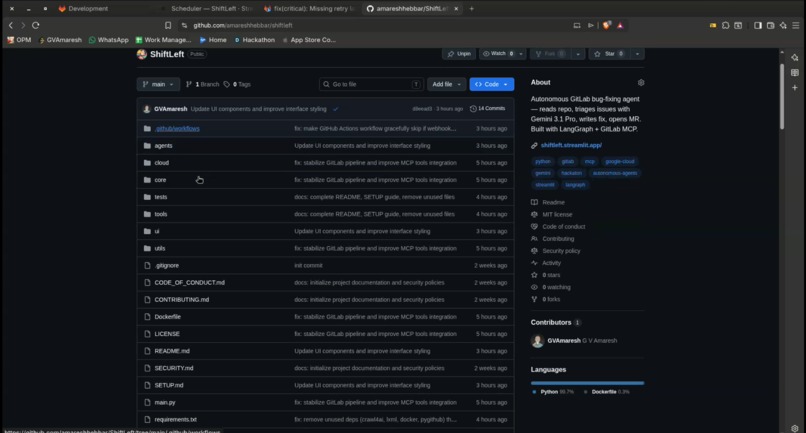806x433 pixels.
Task: Expand the Fork dropdown arrow
Action: click(578, 54)
